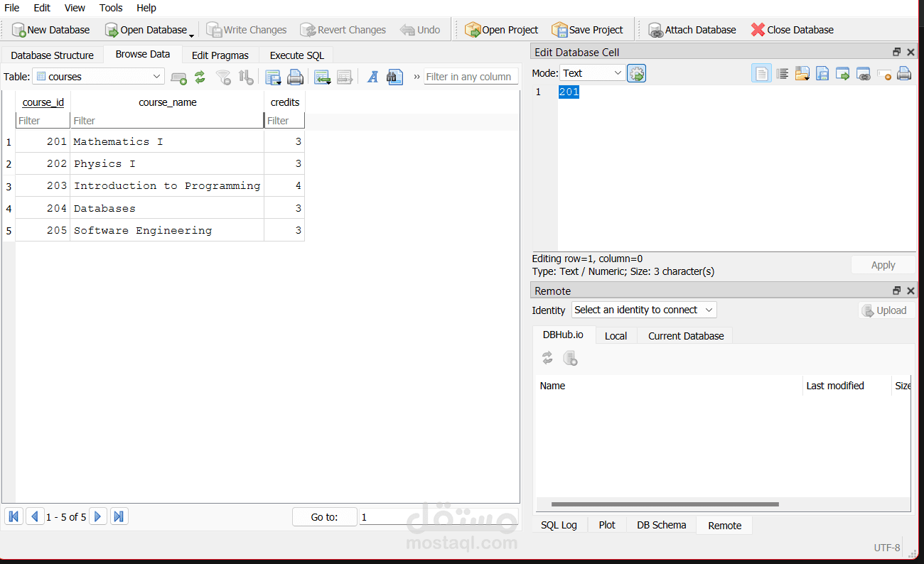Click the course_name column filter box
The image size is (924, 564).
pyautogui.click(x=167, y=120)
